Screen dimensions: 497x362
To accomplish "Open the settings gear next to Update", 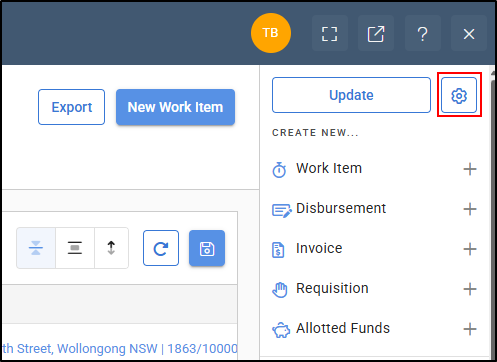I will [x=459, y=95].
